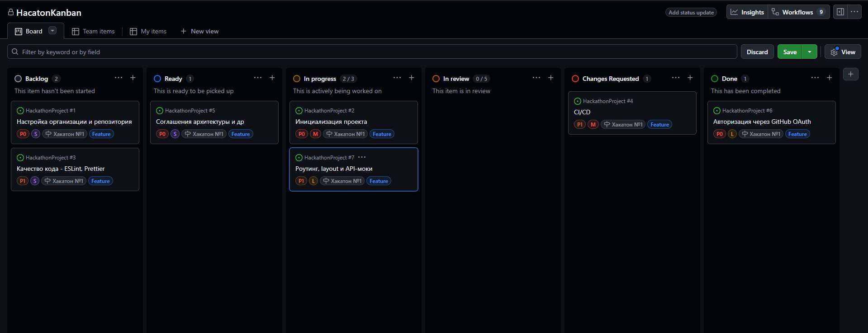Open the CI/CD issue card title
Viewport: 868px width, 333px height.
coord(582,112)
